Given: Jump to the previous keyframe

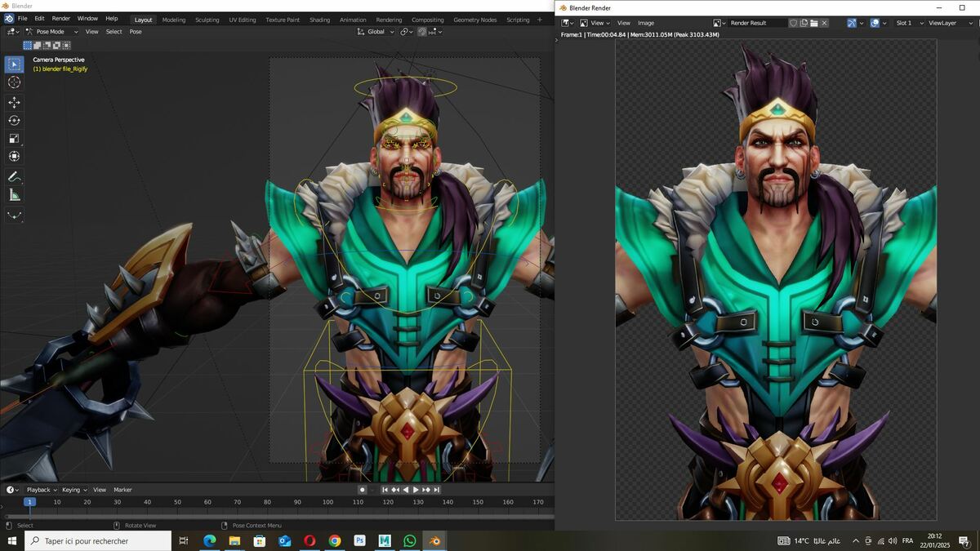Looking at the screenshot, I should (395, 490).
